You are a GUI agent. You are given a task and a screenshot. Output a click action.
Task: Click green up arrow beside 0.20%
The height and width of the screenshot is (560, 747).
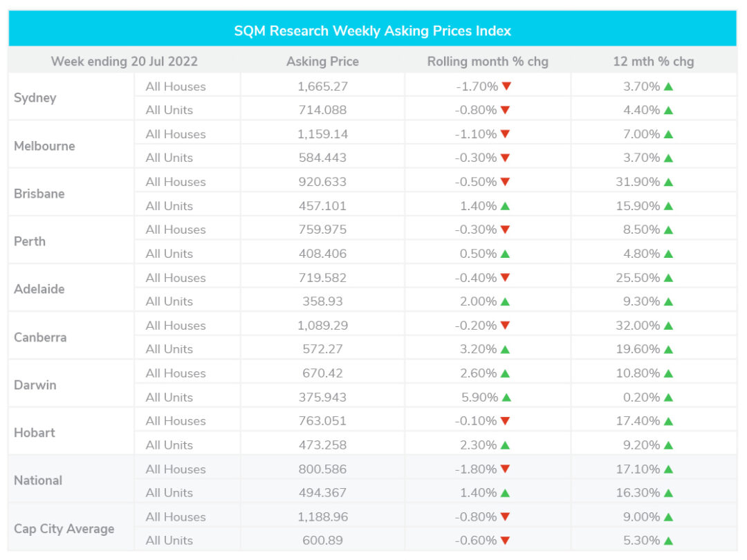(x=668, y=397)
